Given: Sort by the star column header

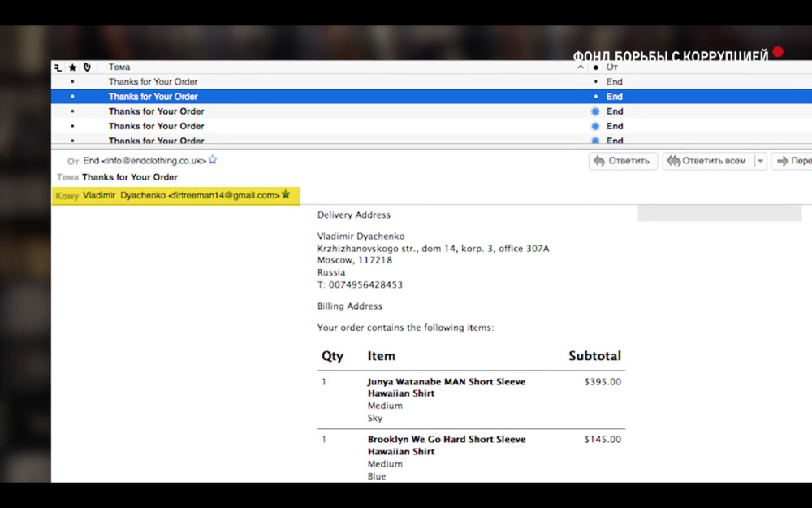Looking at the screenshot, I should click(72, 67).
